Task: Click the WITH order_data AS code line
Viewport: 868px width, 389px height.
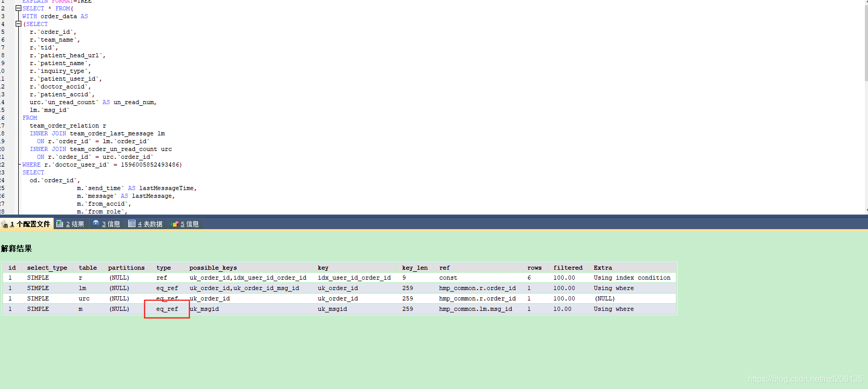Action: coord(55,16)
